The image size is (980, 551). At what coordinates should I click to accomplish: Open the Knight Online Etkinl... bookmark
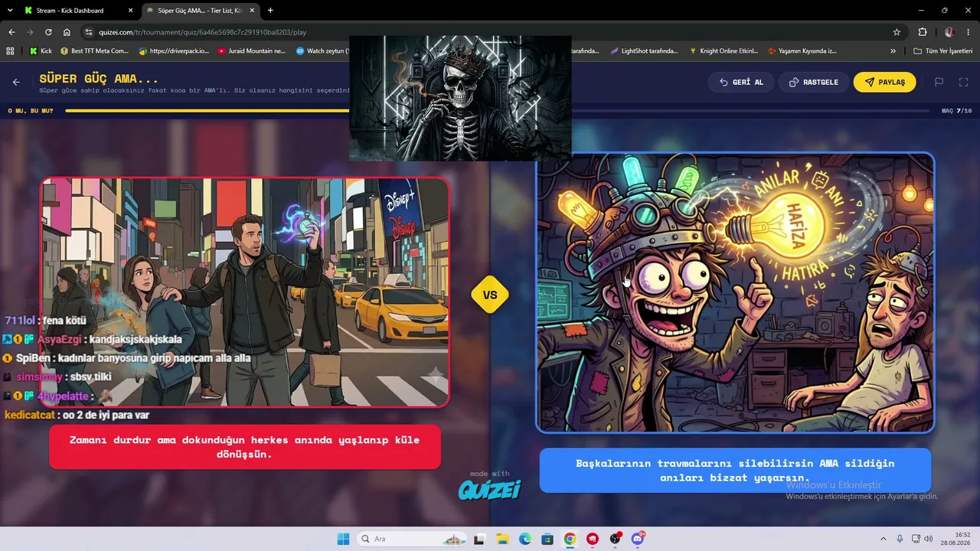click(x=724, y=51)
